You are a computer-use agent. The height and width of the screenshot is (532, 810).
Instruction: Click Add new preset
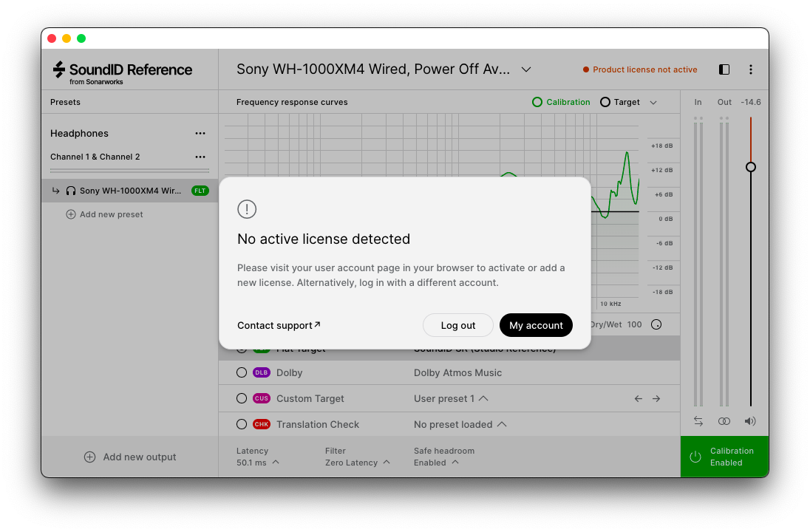pos(104,214)
